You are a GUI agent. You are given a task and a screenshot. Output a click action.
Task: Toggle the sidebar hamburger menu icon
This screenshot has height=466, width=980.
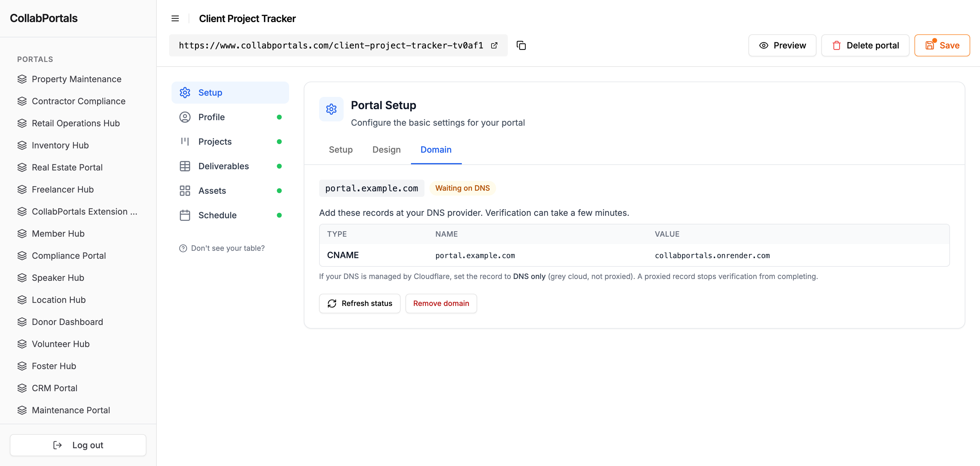175,18
